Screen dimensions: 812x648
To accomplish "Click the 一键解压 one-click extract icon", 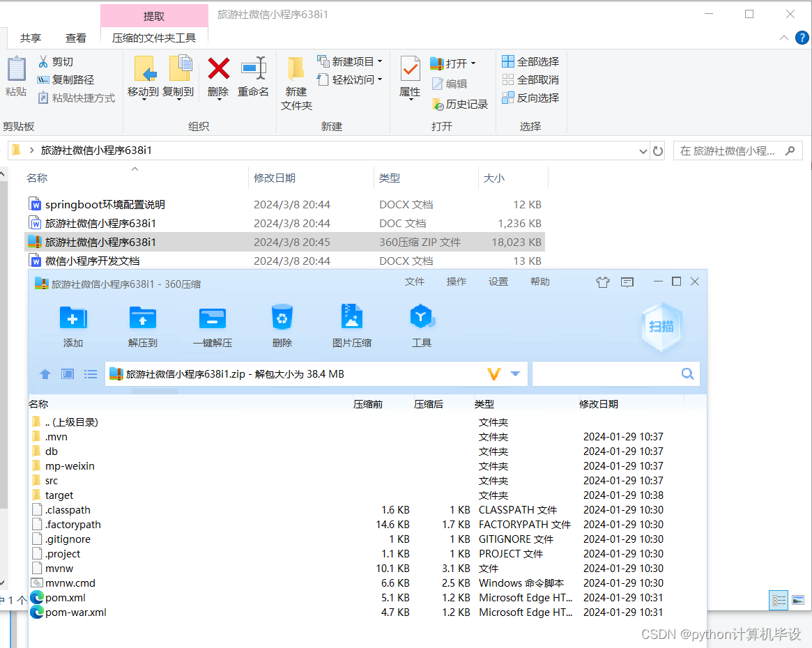I will tap(213, 317).
